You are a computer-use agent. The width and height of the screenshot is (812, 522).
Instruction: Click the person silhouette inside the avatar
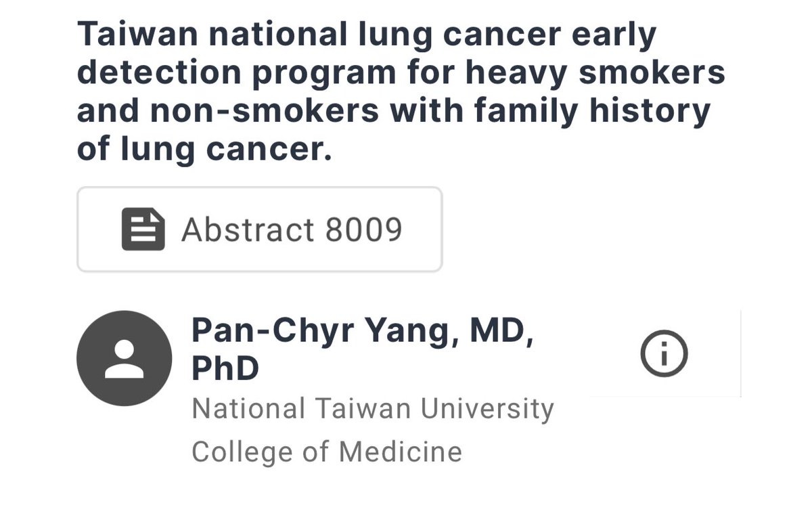coord(125,359)
